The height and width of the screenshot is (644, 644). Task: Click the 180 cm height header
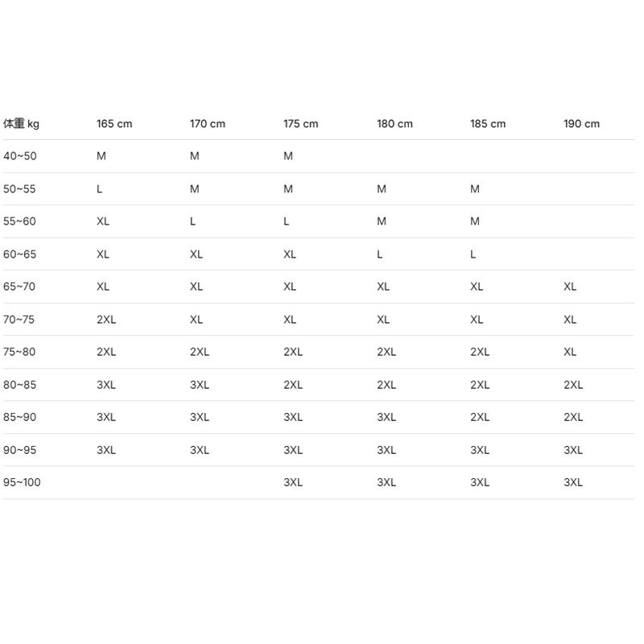coord(394,124)
